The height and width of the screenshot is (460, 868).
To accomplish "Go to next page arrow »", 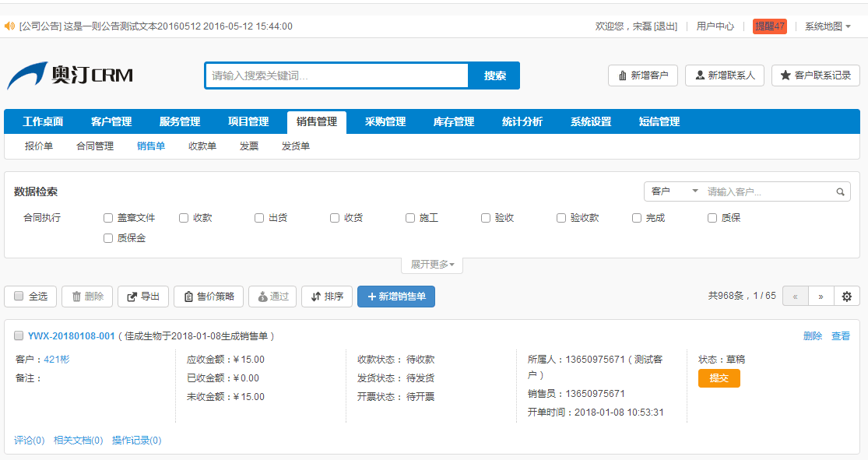I will [x=821, y=297].
